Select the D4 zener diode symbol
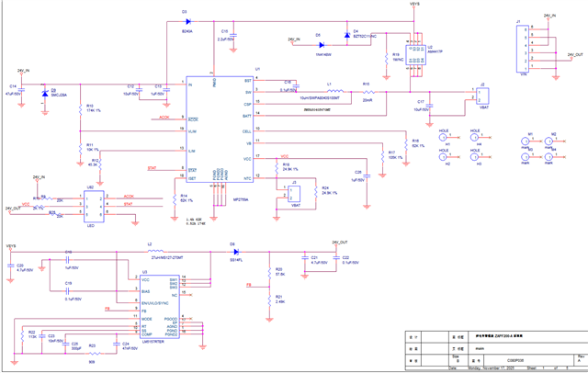 pyautogui.click(x=347, y=35)
